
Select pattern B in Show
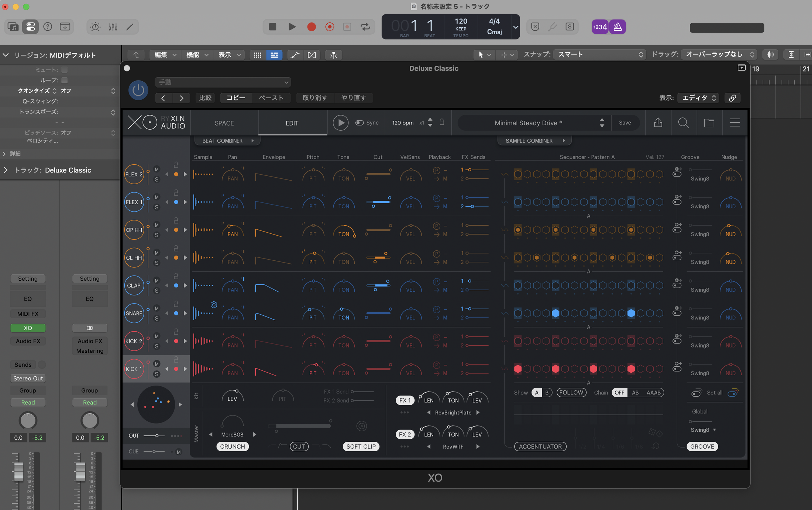coord(547,393)
